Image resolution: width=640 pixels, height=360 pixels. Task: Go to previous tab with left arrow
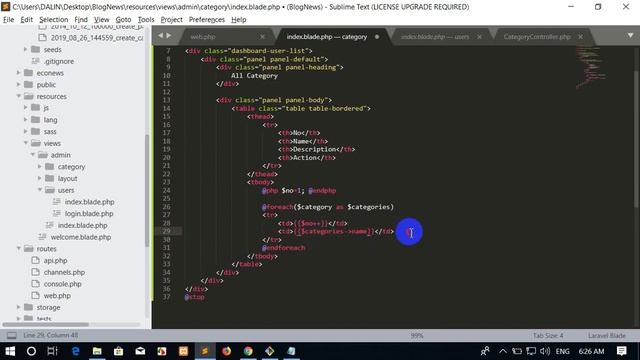(x=160, y=36)
